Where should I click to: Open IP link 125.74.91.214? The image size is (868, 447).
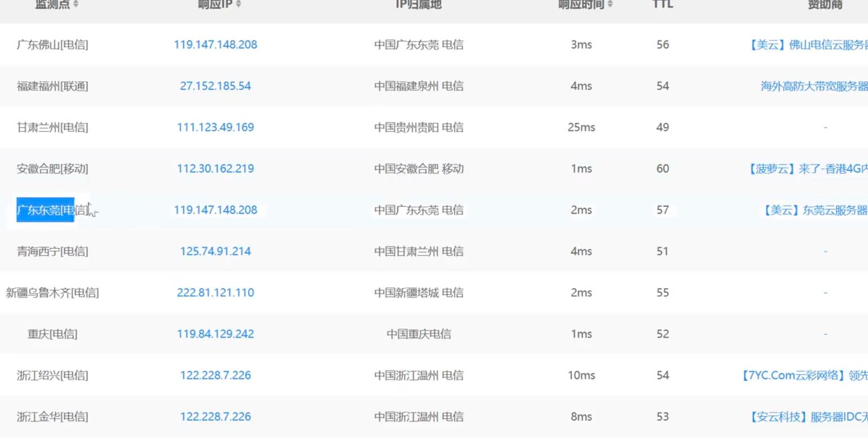pyautogui.click(x=215, y=251)
